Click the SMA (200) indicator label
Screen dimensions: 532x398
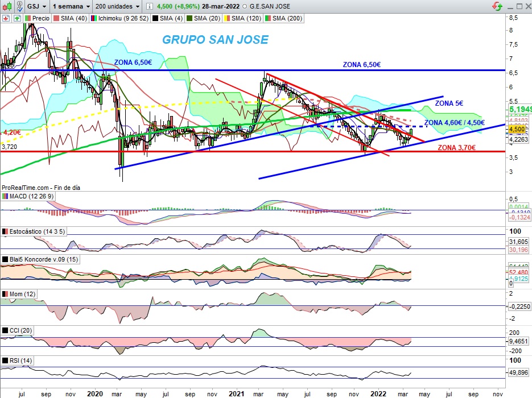point(287,18)
